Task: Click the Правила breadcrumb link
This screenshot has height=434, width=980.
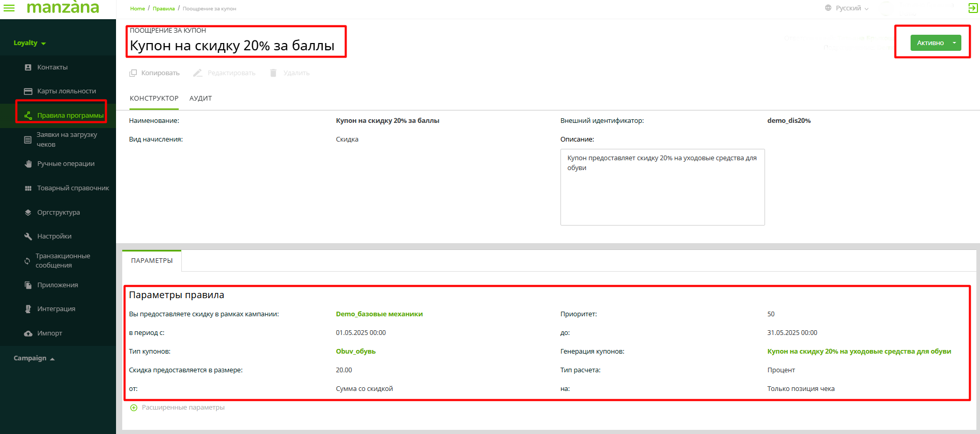Action: pyautogui.click(x=164, y=9)
